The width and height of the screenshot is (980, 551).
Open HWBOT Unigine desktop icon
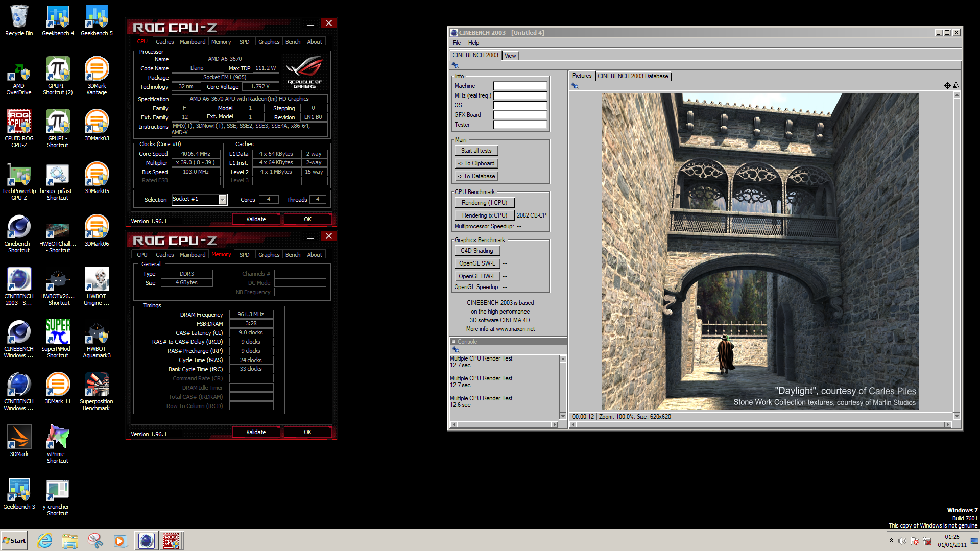(97, 287)
